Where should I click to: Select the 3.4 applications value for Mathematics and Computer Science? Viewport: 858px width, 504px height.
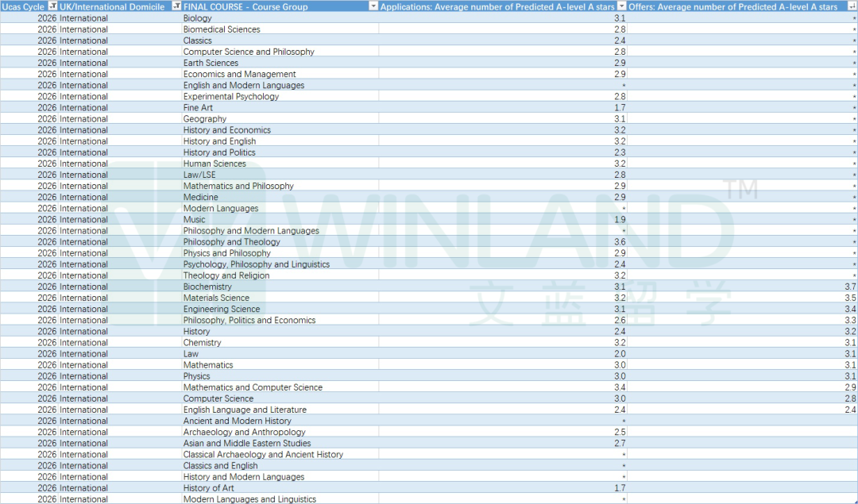[x=620, y=387]
